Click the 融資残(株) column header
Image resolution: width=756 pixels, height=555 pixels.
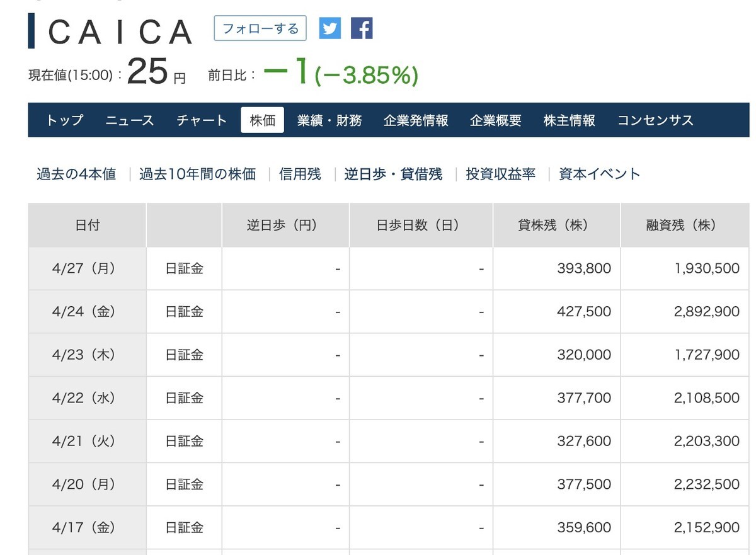coord(685,225)
